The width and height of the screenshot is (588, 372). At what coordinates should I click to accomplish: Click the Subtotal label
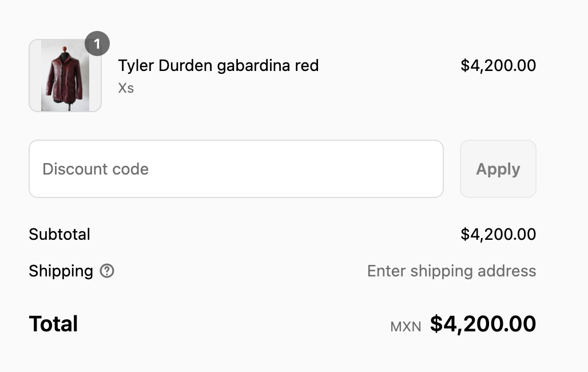tap(59, 234)
